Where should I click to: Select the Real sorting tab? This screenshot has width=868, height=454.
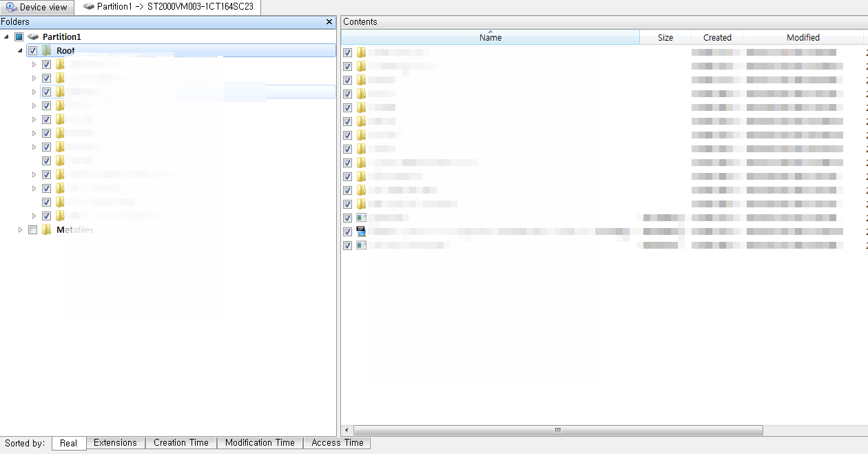pos(69,443)
